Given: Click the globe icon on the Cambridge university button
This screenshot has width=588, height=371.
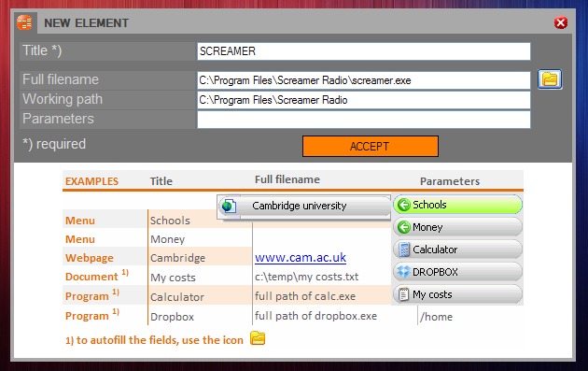Looking at the screenshot, I should [x=229, y=206].
